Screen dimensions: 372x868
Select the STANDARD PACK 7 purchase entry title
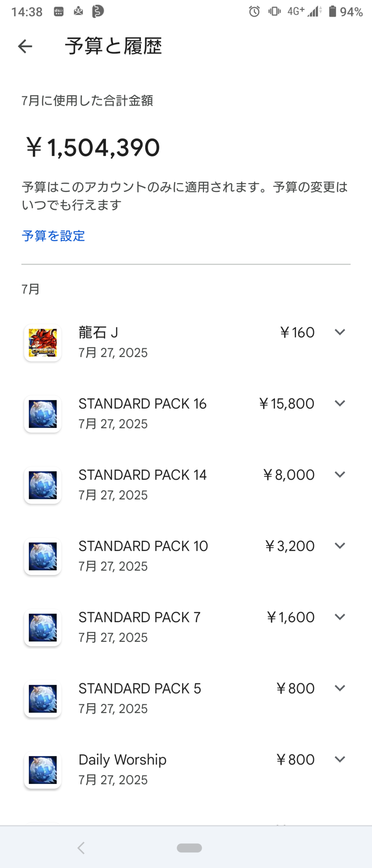click(140, 617)
